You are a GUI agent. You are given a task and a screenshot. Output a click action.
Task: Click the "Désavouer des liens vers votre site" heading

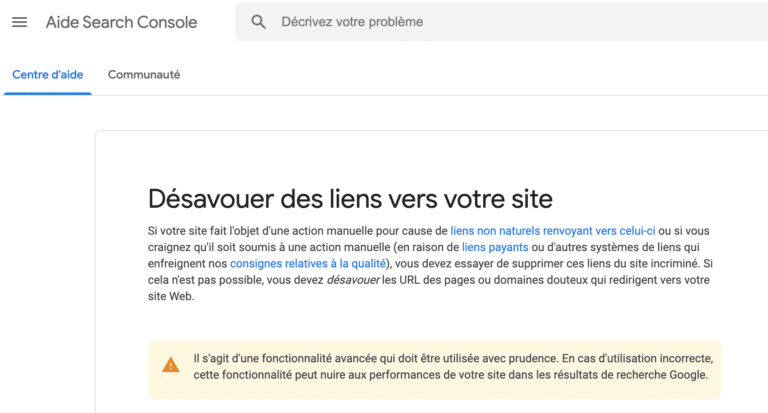tap(350, 196)
